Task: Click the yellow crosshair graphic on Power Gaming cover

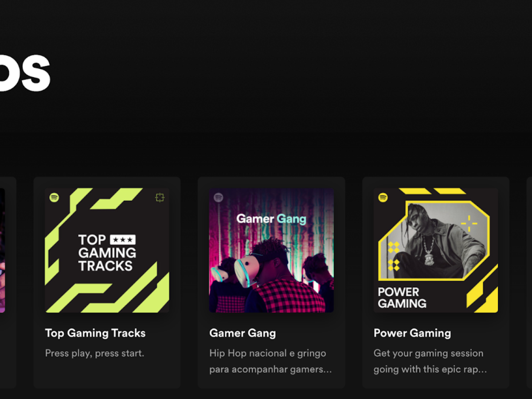Action: click(469, 223)
